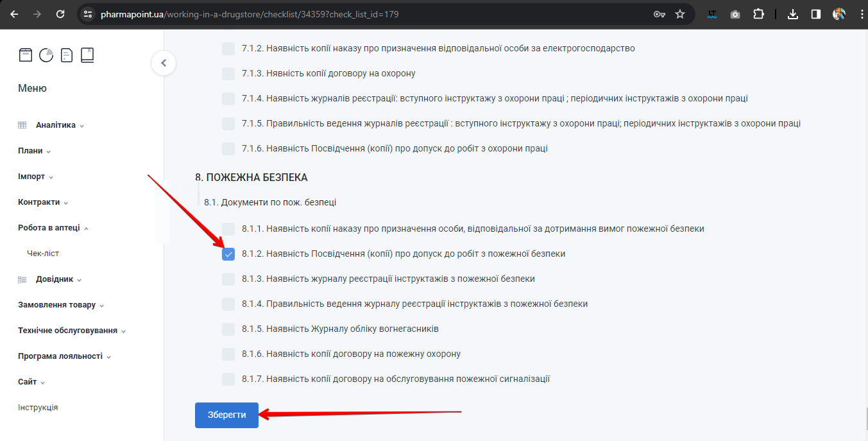Open the bookmarked book icon in sidebar
868x441 pixels.
pyautogui.click(x=87, y=55)
